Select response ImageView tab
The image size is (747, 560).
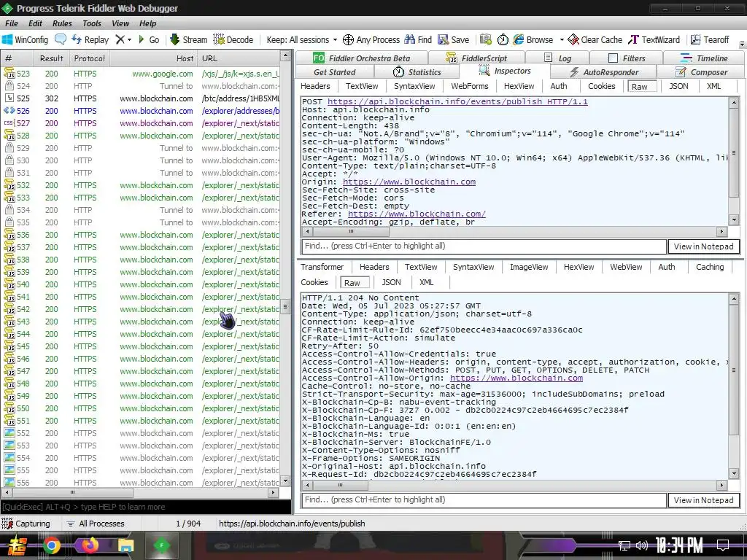click(529, 267)
